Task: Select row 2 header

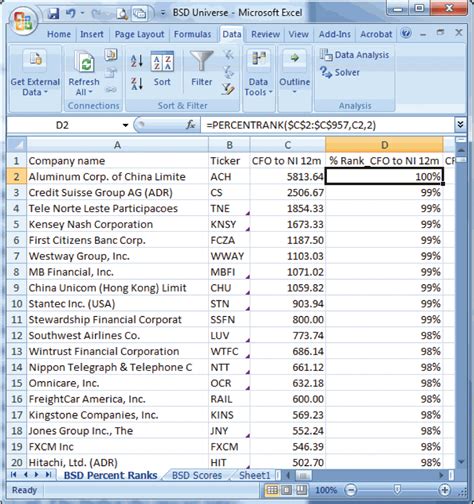Action: tap(17, 177)
